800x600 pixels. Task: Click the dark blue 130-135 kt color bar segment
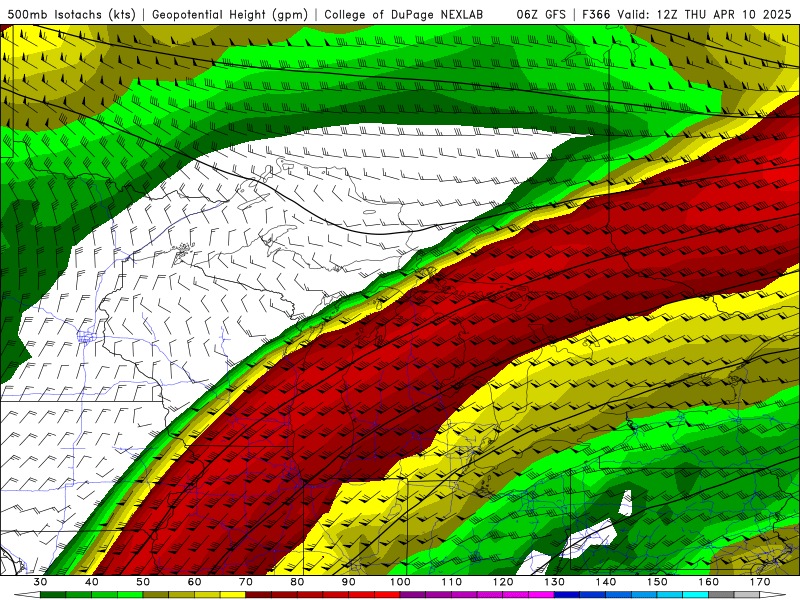pyautogui.click(x=567, y=595)
